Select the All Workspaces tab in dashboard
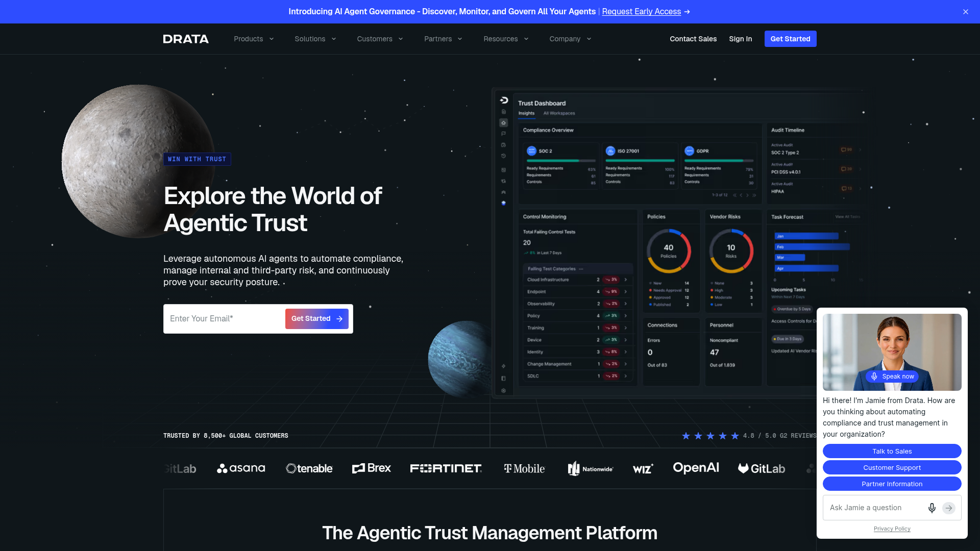This screenshot has height=551, width=980. point(559,113)
